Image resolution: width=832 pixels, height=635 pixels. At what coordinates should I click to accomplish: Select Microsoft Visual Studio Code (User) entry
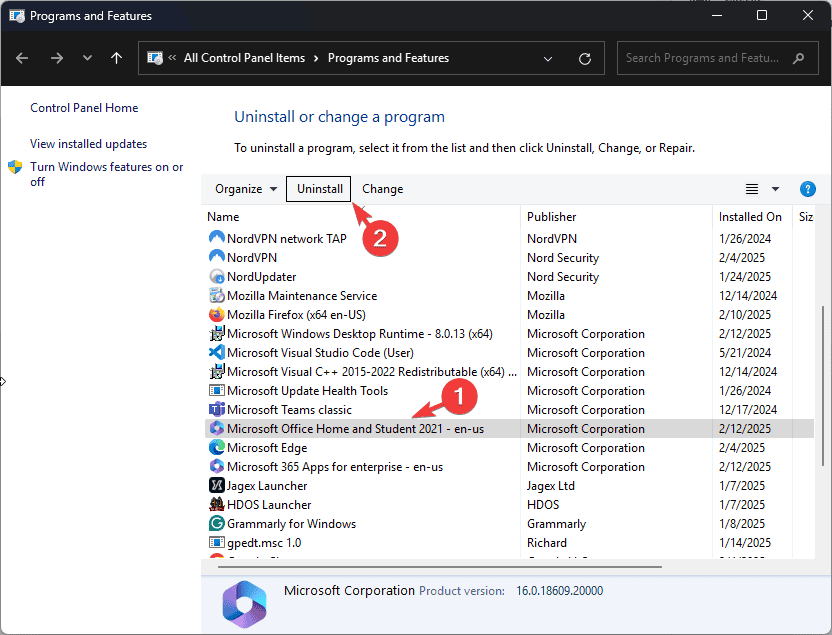(320, 353)
